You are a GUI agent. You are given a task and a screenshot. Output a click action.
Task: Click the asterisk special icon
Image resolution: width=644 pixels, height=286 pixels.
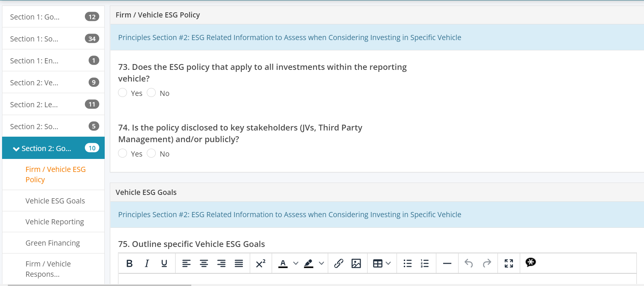click(x=531, y=262)
